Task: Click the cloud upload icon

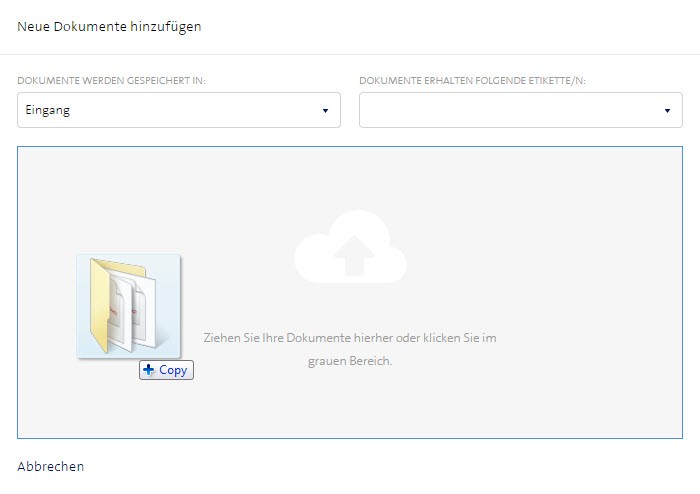Action: [350, 250]
